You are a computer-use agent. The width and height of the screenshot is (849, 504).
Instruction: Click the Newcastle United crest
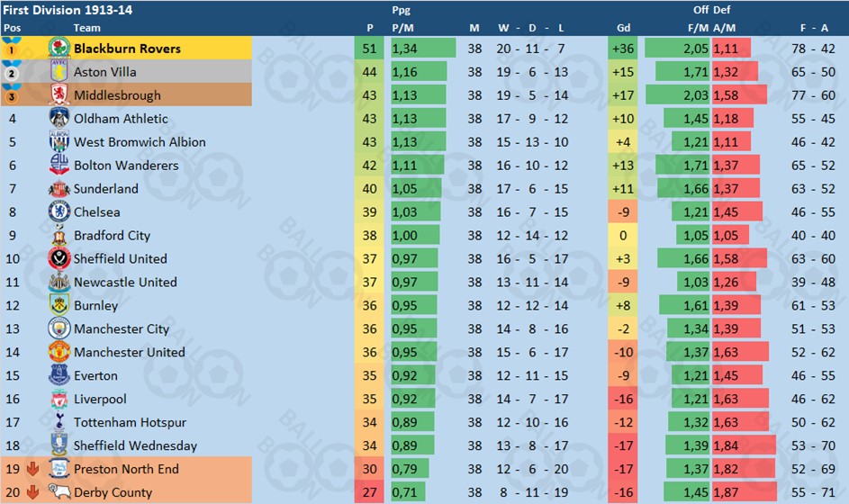59,282
